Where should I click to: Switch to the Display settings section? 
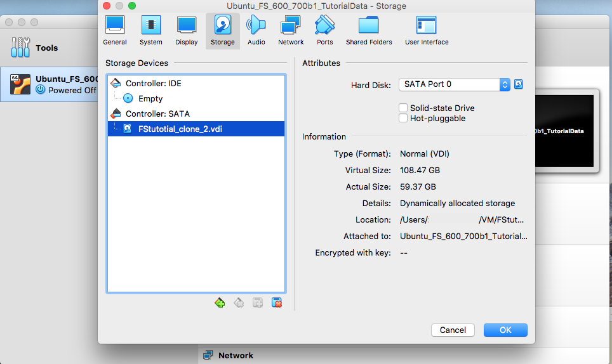tap(187, 30)
